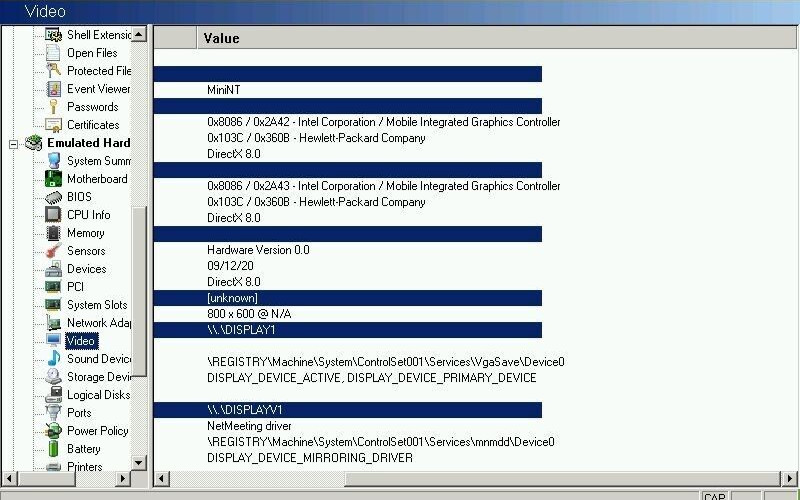Select the Passwords tree entry
The height and width of the screenshot is (500, 800).
coord(92,107)
